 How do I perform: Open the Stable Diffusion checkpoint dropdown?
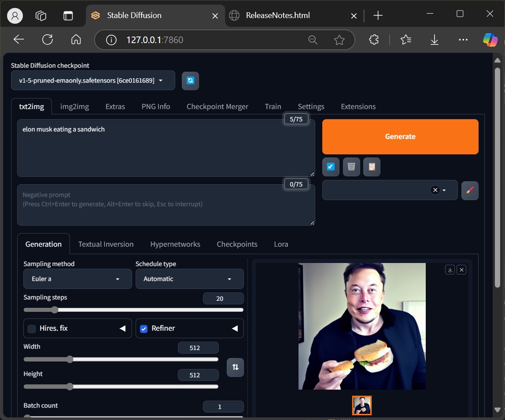[93, 80]
